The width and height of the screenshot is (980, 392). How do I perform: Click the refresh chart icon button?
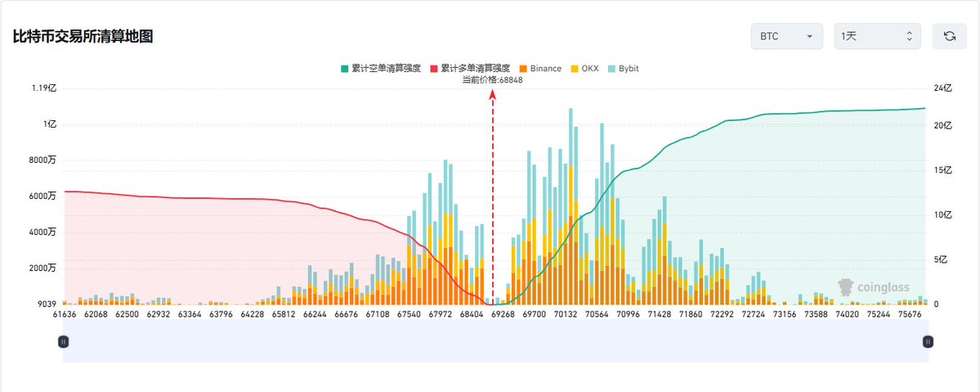[950, 36]
